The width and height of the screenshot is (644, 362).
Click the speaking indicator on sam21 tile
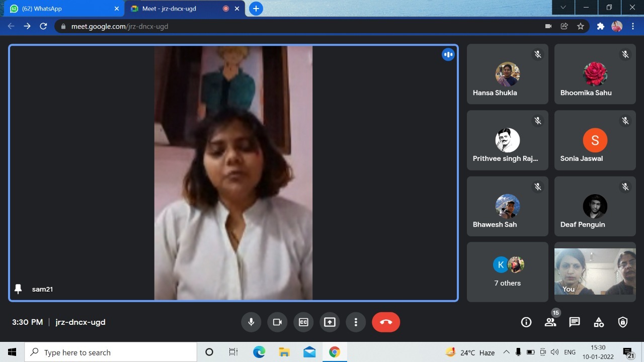coord(448,54)
